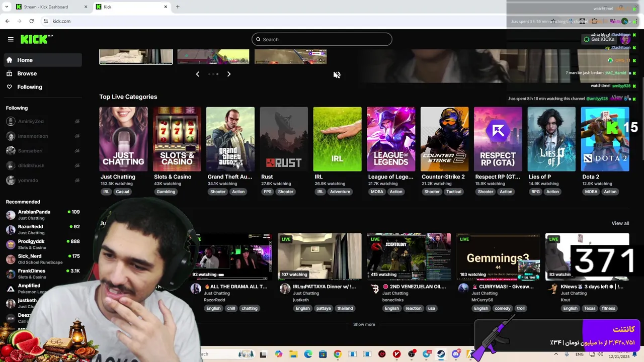Go back in browser history

[x=7, y=21]
